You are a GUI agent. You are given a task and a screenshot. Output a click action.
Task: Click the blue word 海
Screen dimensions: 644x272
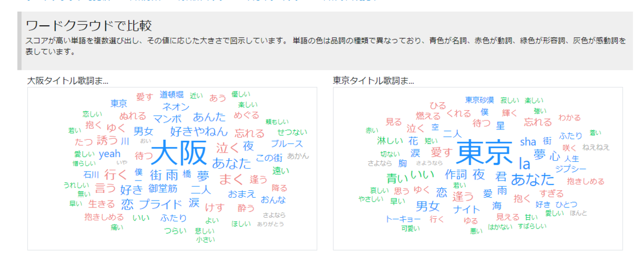point(497,206)
